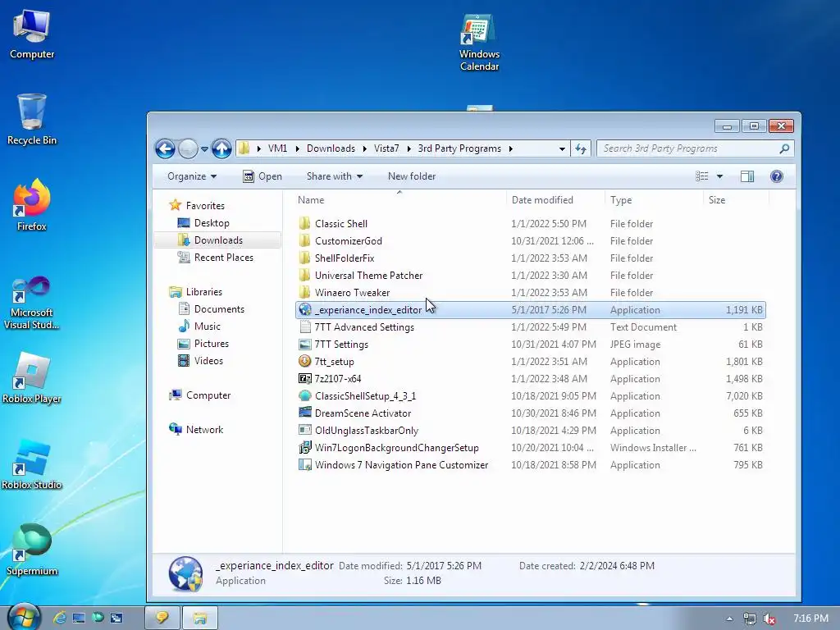Sort by the Name column header

point(399,200)
